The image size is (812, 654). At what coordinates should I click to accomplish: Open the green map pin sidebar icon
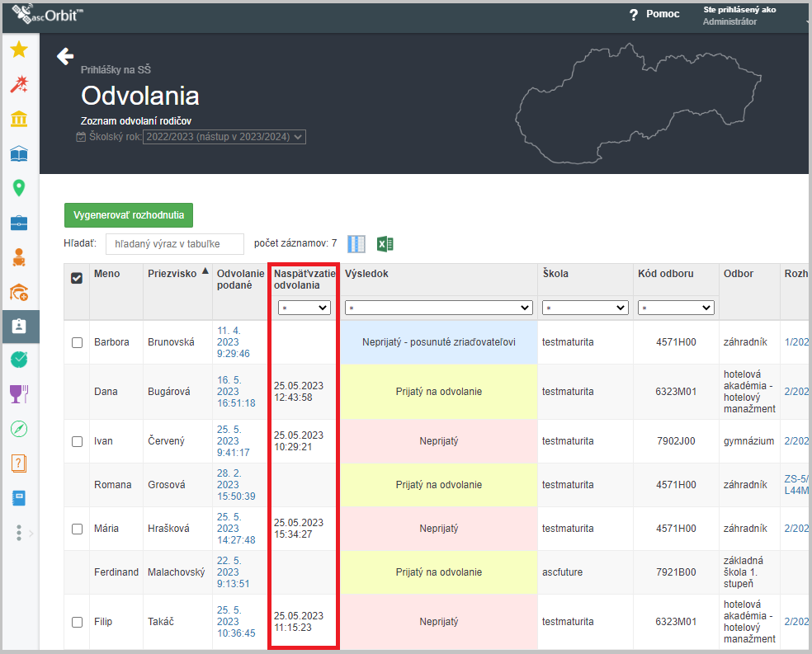[x=19, y=188]
